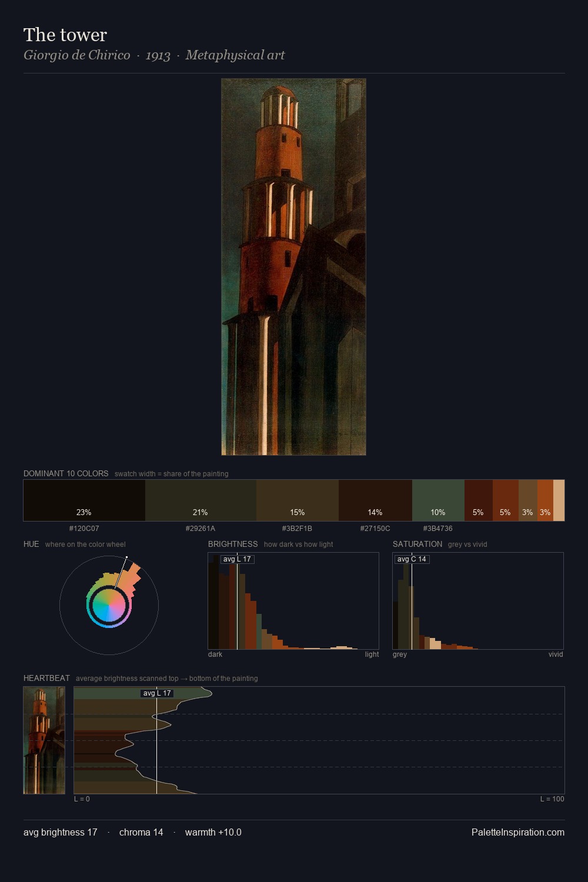
Task: Open the main tower painting image
Action: [x=293, y=267]
